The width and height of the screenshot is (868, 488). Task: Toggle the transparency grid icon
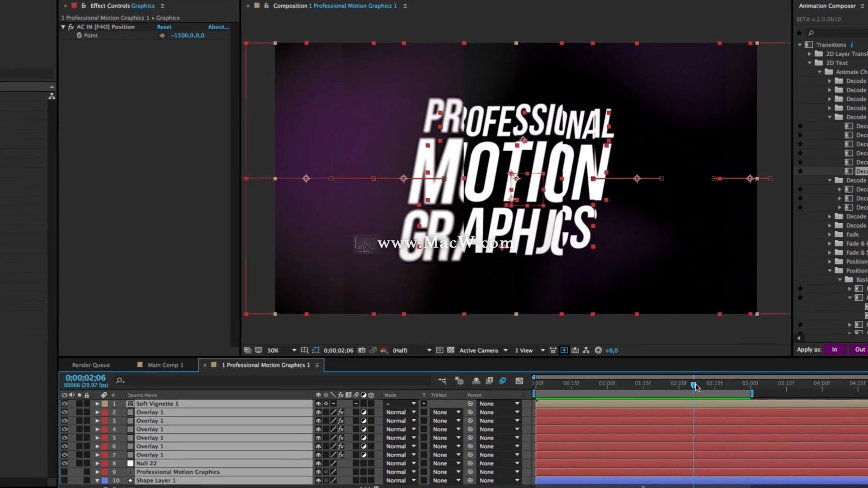click(x=451, y=350)
